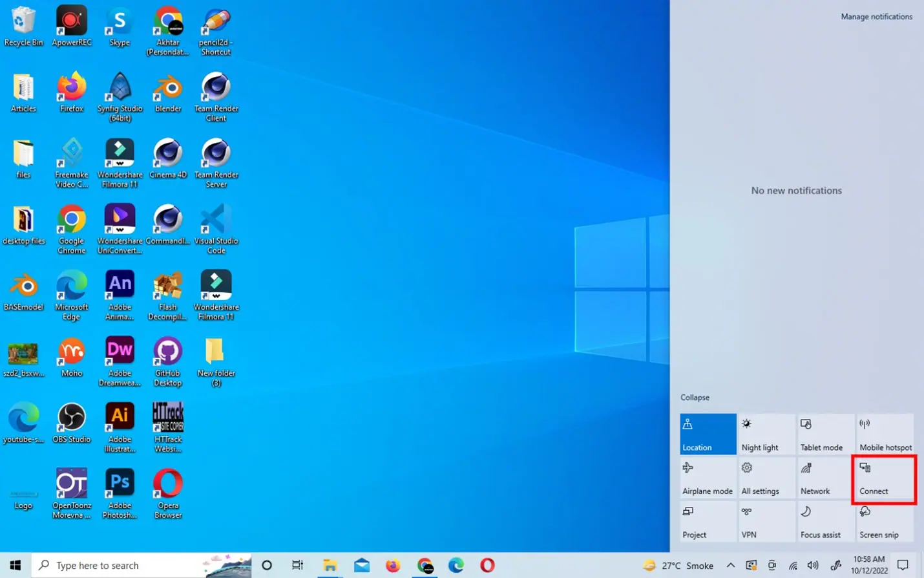924x578 pixels.
Task: Enable Airplane mode tile
Action: tap(708, 478)
